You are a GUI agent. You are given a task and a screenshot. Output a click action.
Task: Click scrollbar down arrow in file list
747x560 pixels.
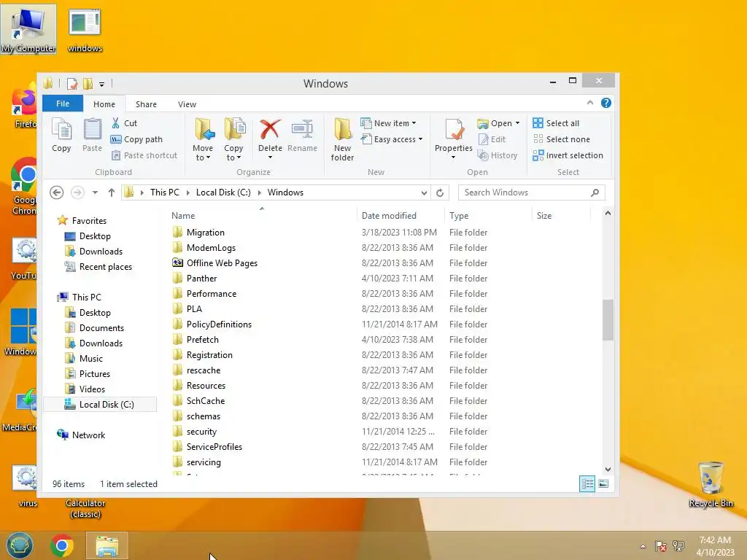(x=608, y=469)
